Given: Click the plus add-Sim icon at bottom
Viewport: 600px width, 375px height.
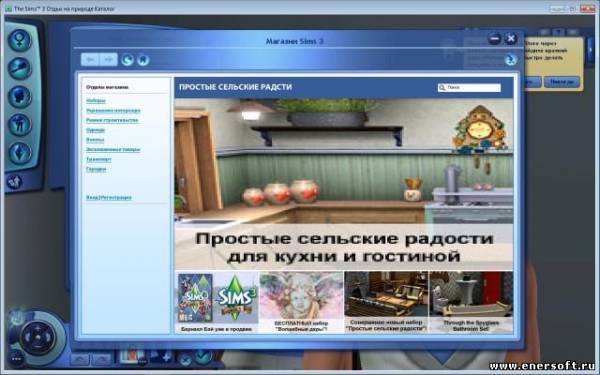Looking at the screenshot, I should click(x=166, y=357).
